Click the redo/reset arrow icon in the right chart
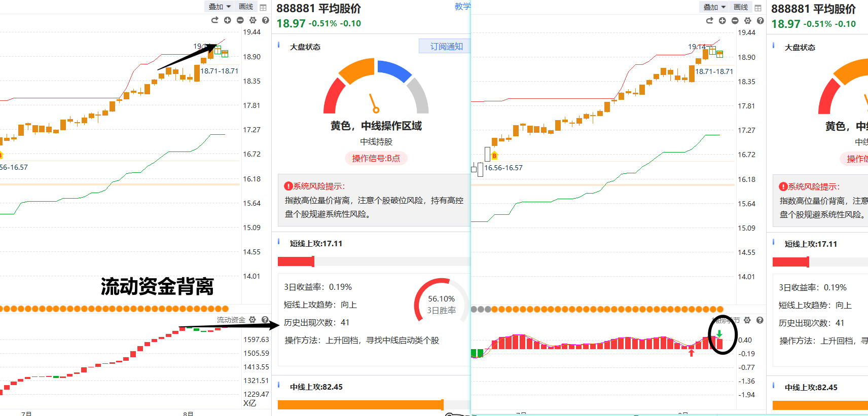Image resolution: width=868 pixels, height=416 pixels. pos(709,21)
